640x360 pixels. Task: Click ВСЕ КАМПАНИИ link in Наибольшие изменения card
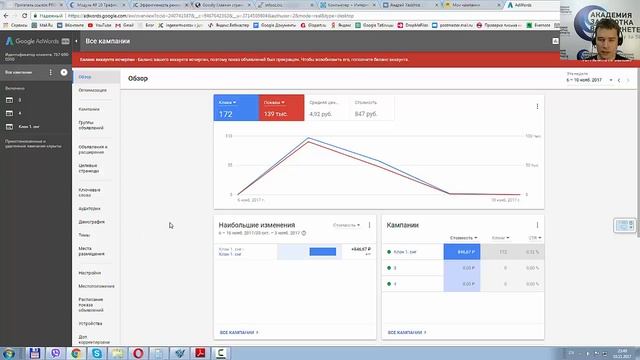tap(239, 333)
